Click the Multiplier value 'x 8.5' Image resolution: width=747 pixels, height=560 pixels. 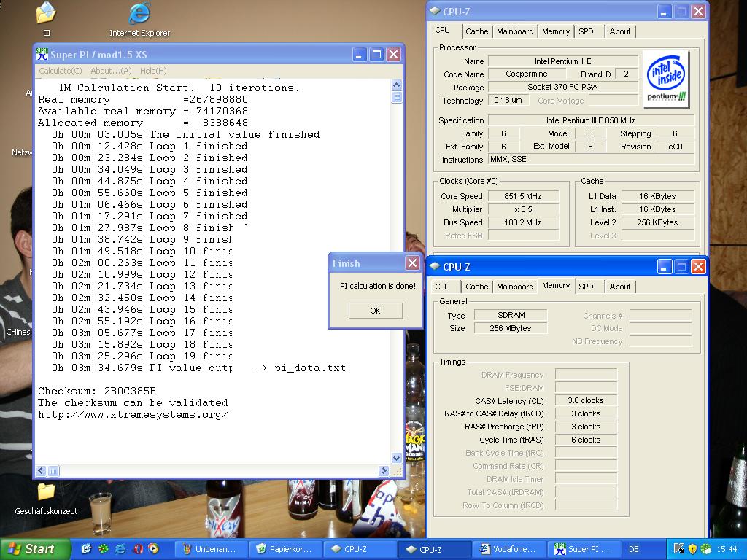click(x=523, y=209)
